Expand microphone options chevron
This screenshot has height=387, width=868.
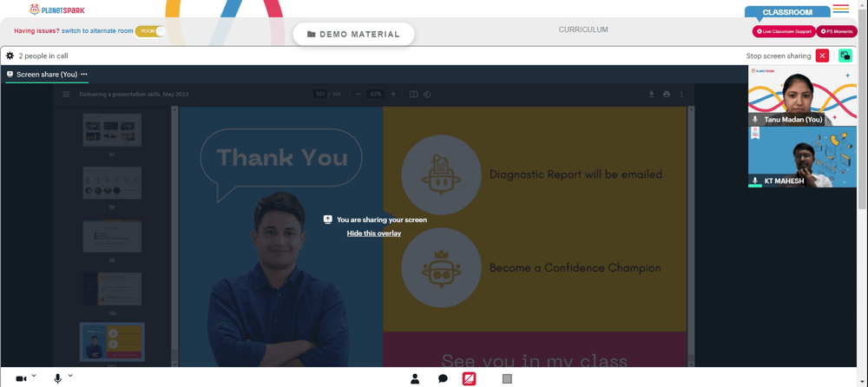point(70,376)
